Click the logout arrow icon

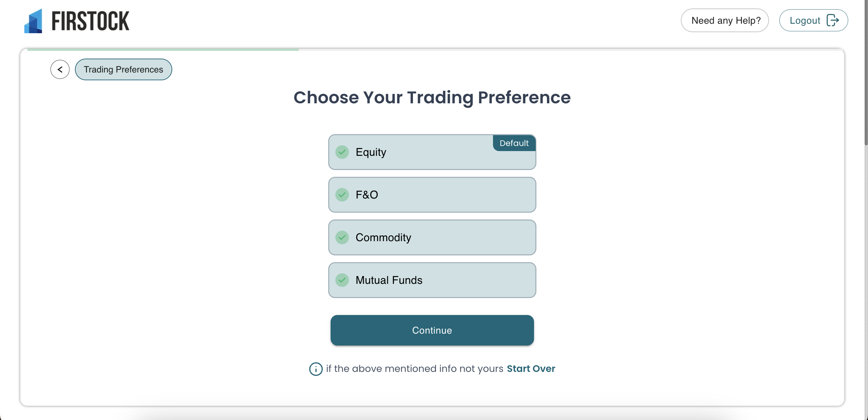(833, 20)
